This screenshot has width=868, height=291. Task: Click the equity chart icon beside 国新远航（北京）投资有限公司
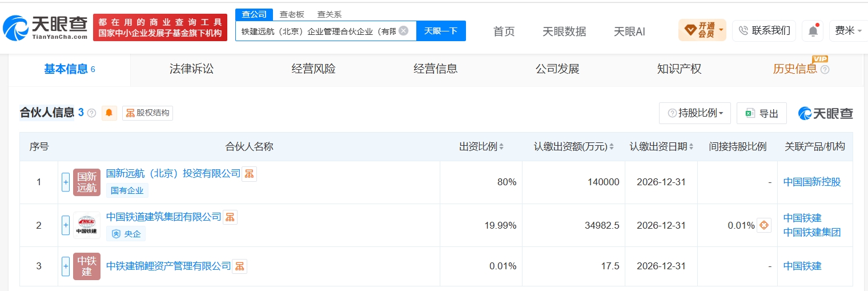point(249,174)
